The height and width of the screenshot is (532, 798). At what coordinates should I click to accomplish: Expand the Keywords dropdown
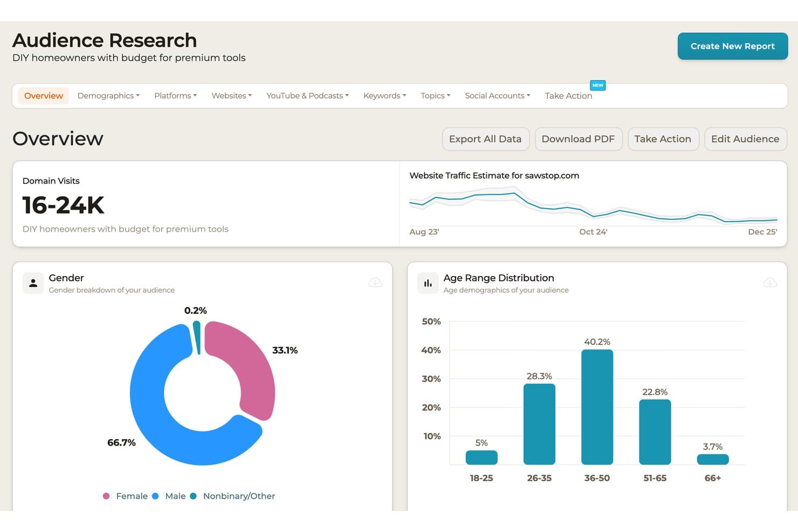click(384, 95)
